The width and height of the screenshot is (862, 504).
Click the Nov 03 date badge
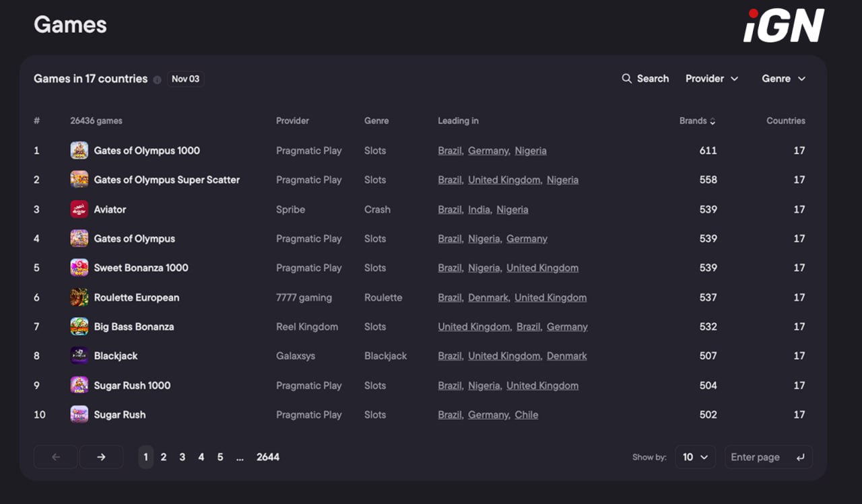pos(185,79)
